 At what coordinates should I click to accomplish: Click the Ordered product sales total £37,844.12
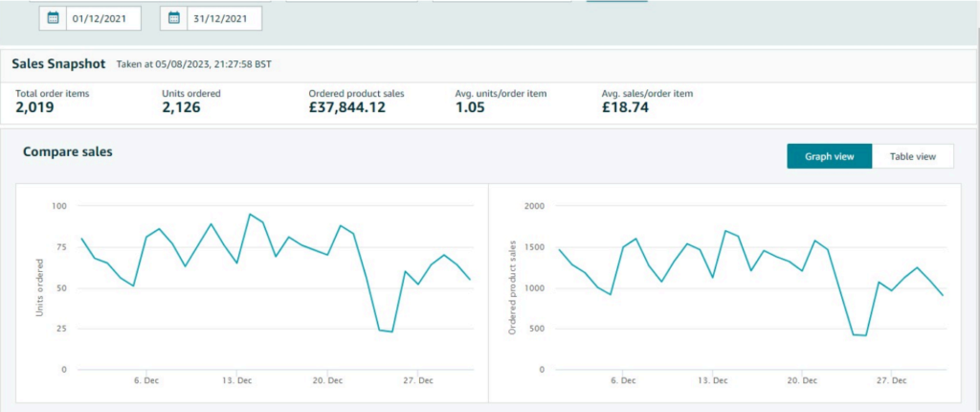(x=346, y=107)
